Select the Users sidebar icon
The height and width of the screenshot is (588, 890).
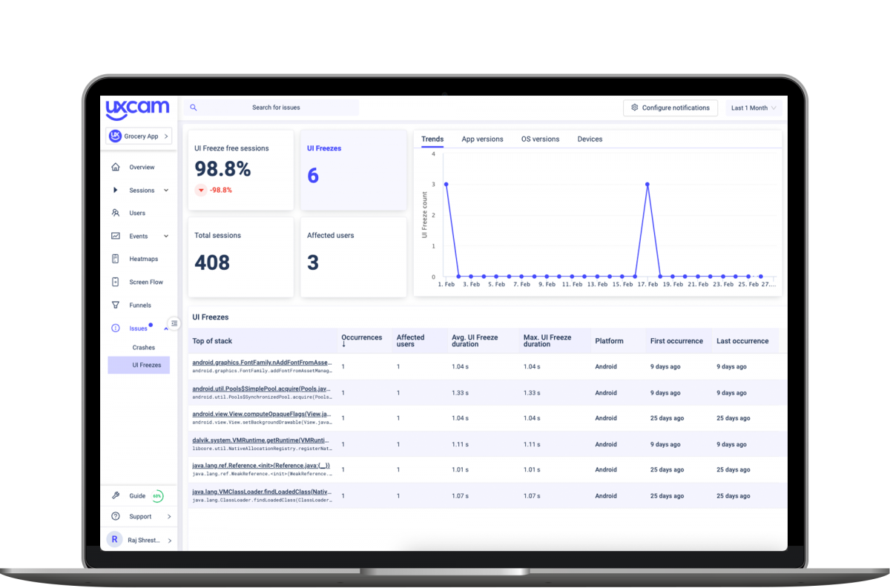(116, 213)
